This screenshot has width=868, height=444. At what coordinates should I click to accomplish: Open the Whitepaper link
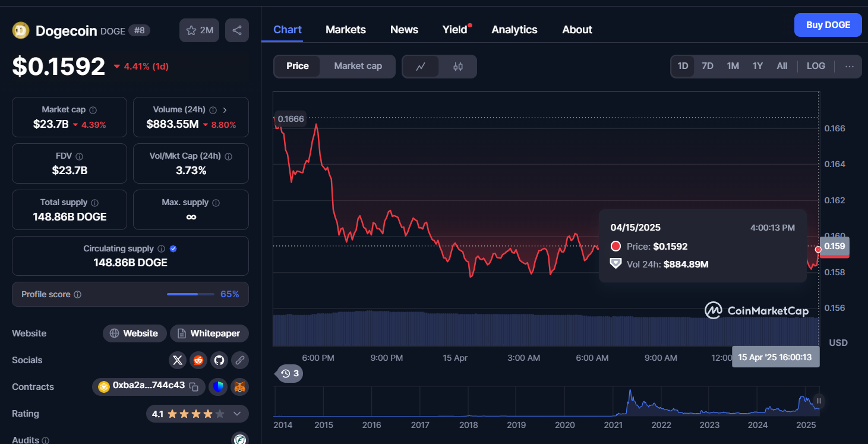(x=209, y=333)
